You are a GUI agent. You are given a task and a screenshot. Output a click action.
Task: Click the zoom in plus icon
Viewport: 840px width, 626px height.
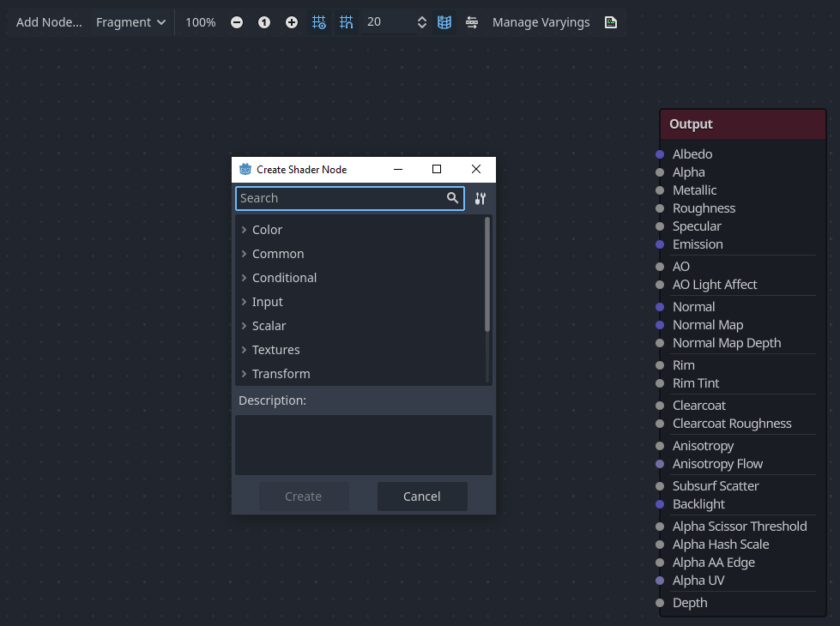point(292,22)
